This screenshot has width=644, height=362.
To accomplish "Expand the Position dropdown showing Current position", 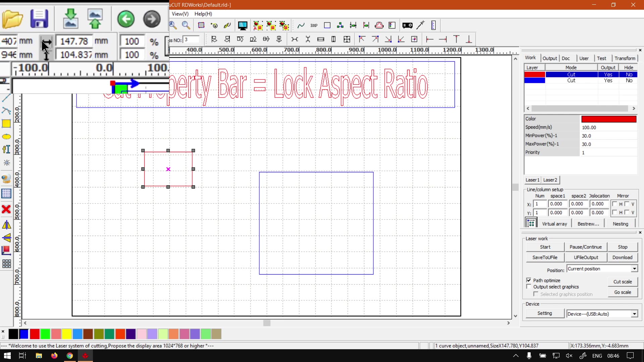I will click(x=634, y=269).
